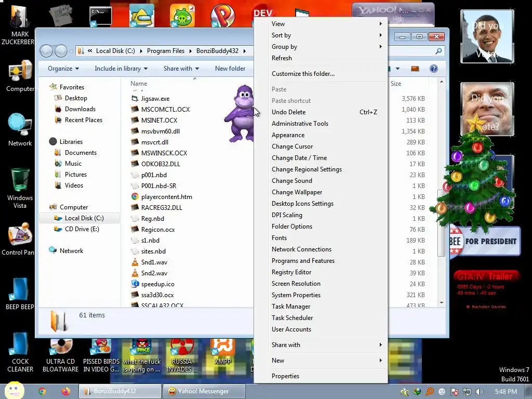This screenshot has height=399, width=532.
Task: Open the Network desktop icon
Action: (20, 129)
